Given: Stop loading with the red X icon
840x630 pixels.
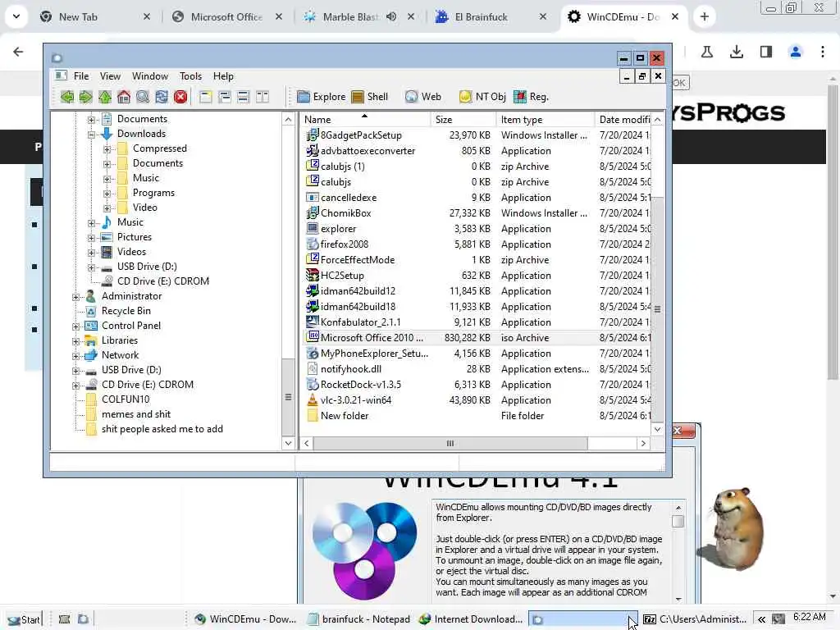Looking at the screenshot, I should pos(180,97).
